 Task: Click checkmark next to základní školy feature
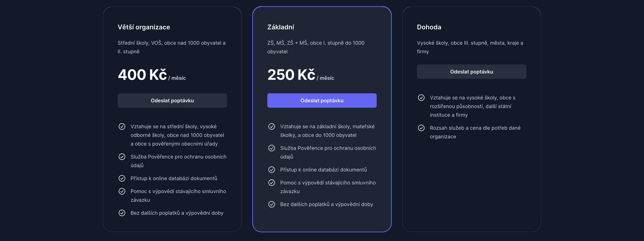[271, 127]
